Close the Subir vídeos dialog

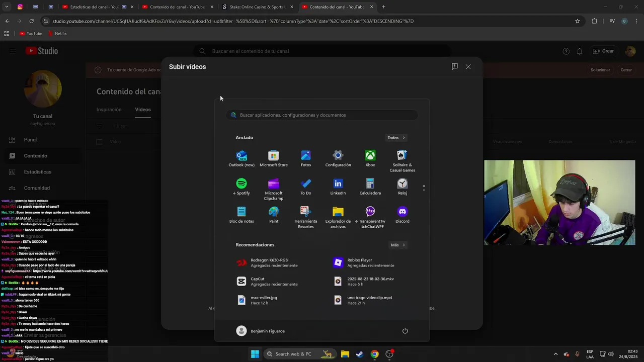point(468,66)
